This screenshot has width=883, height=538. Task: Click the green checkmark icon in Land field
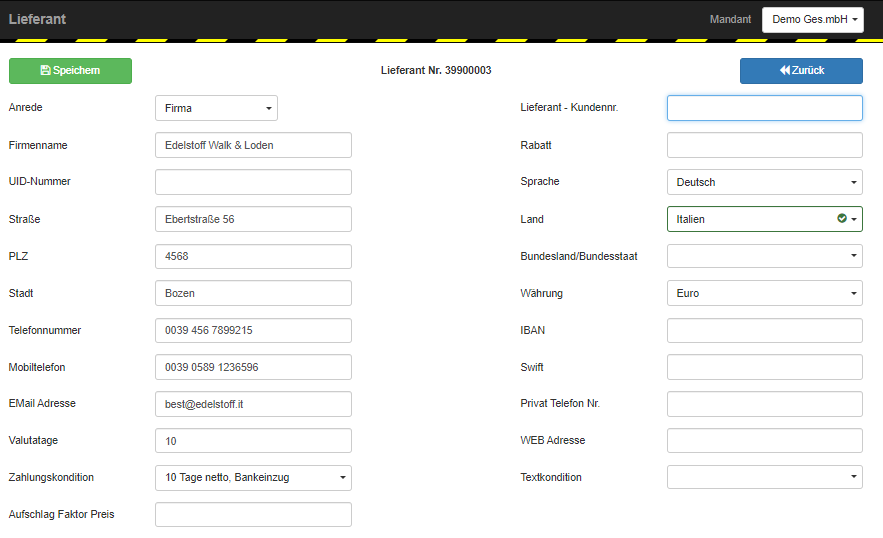(841, 219)
